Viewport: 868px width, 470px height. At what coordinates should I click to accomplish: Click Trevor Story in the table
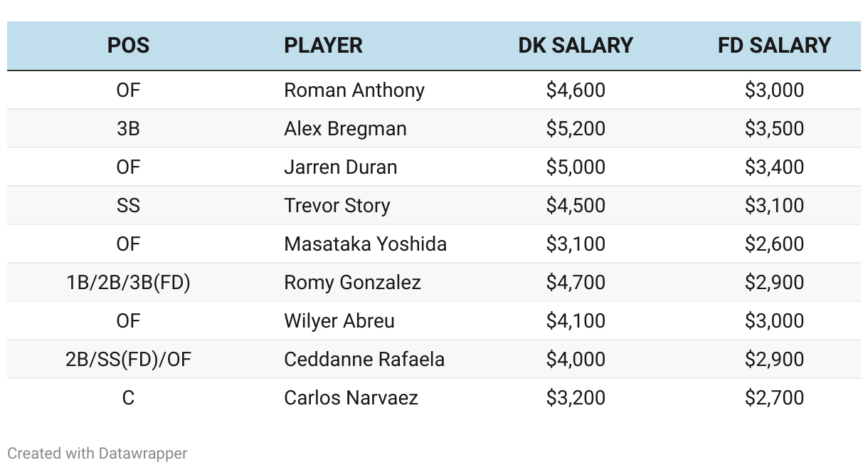click(x=337, y=206)
